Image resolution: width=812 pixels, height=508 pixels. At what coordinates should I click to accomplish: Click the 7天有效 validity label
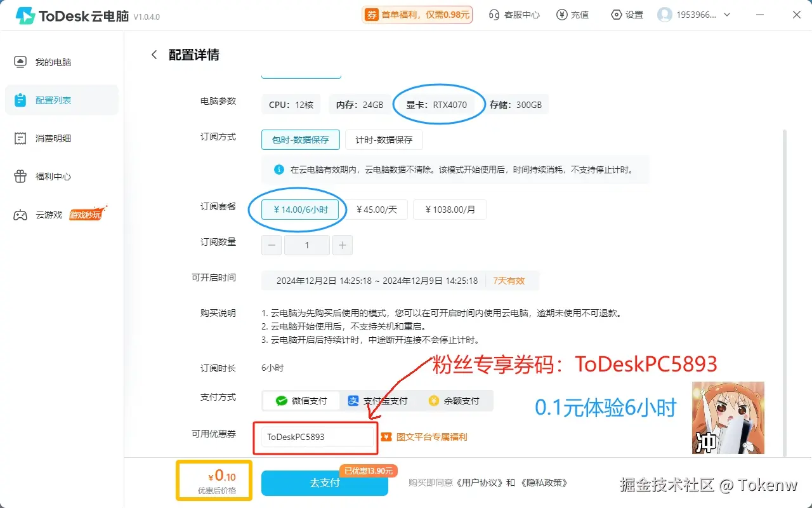[509, 280]
